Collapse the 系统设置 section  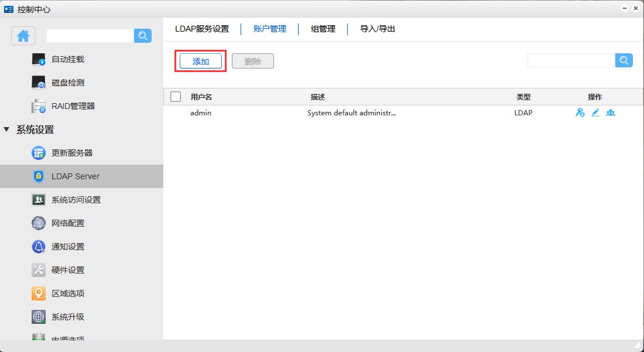pos(7,129)
